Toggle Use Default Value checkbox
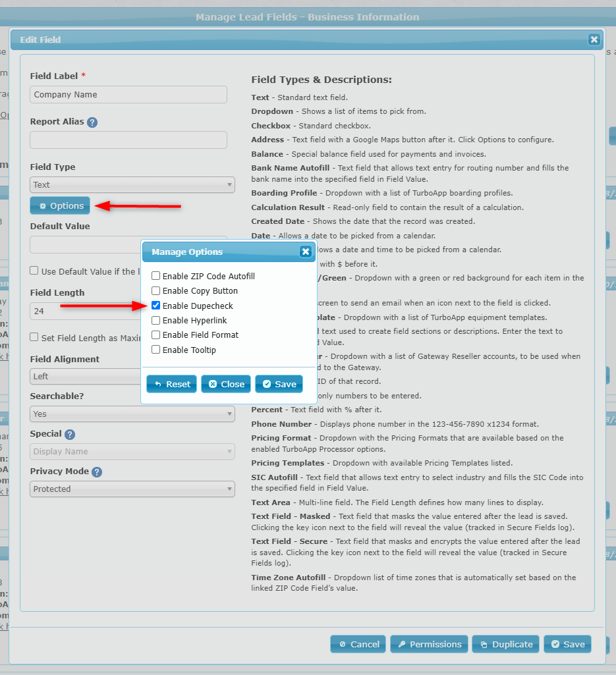Image resolution: width=616 pixels, height=675 pixels. [x=34, y=271]
